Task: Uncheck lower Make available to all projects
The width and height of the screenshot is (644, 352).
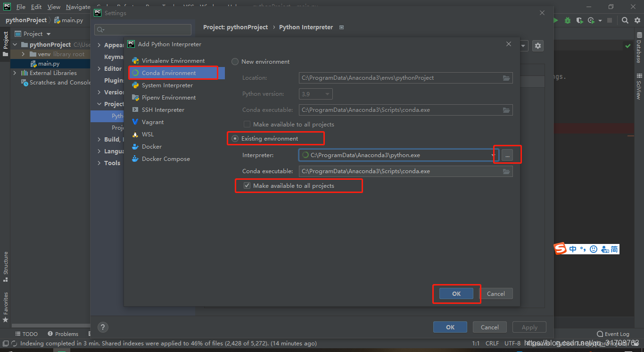Action: click(x=247, y=186)
